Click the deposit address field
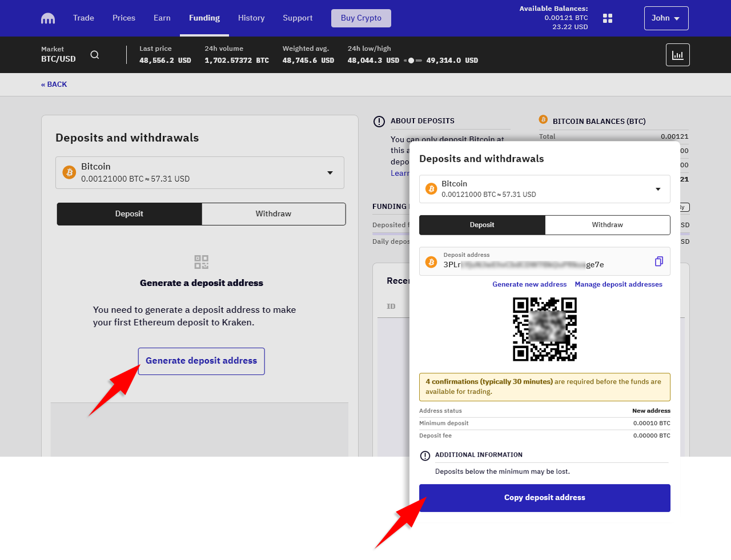 tap(545, 261)
